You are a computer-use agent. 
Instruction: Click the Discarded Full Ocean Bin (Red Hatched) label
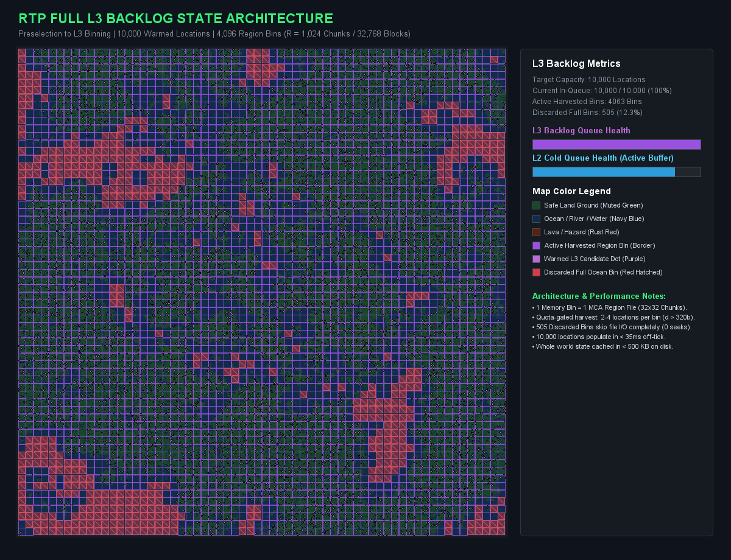tap(603, 272)
